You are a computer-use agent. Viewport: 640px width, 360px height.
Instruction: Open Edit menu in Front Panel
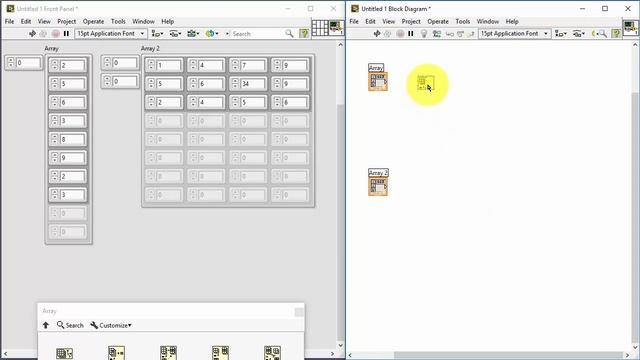(26, 21)
